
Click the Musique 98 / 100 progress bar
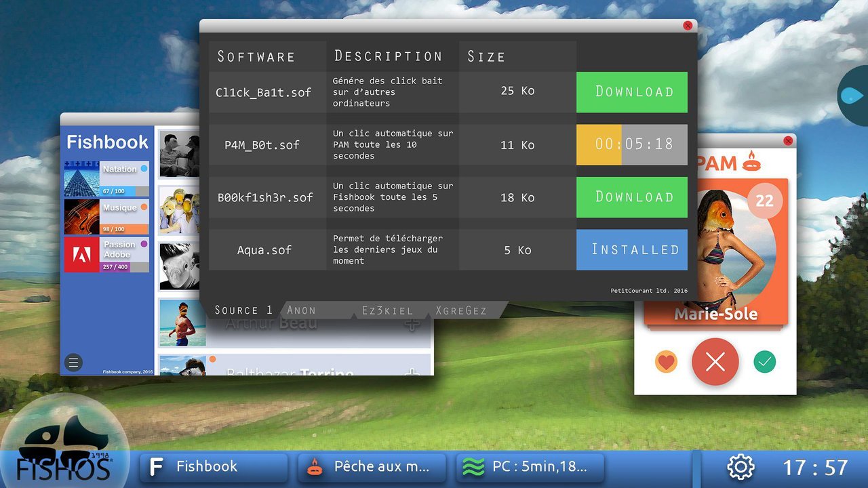pyautogui.click(x=125, y=229)
